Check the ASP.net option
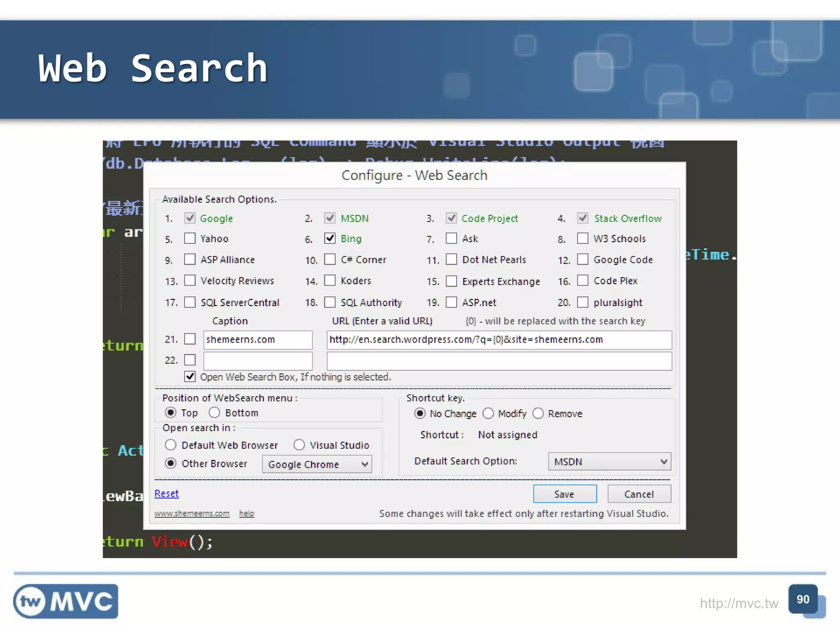840x630 pixels. 452,302
